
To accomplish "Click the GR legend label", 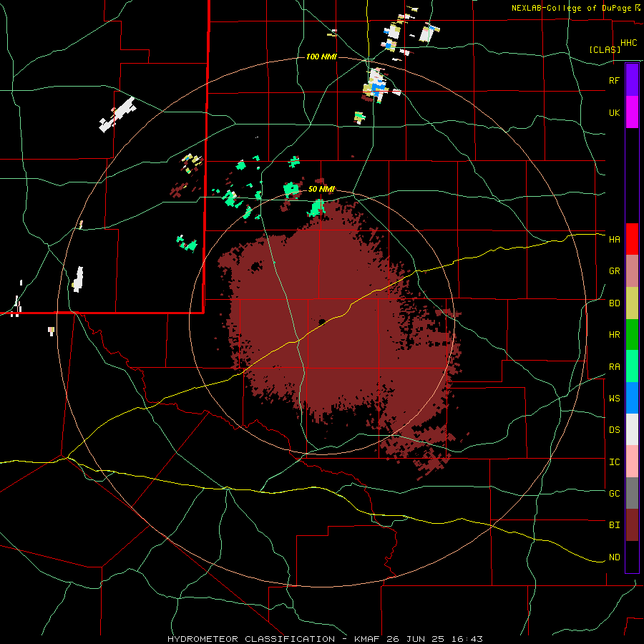I will [614, 271].
